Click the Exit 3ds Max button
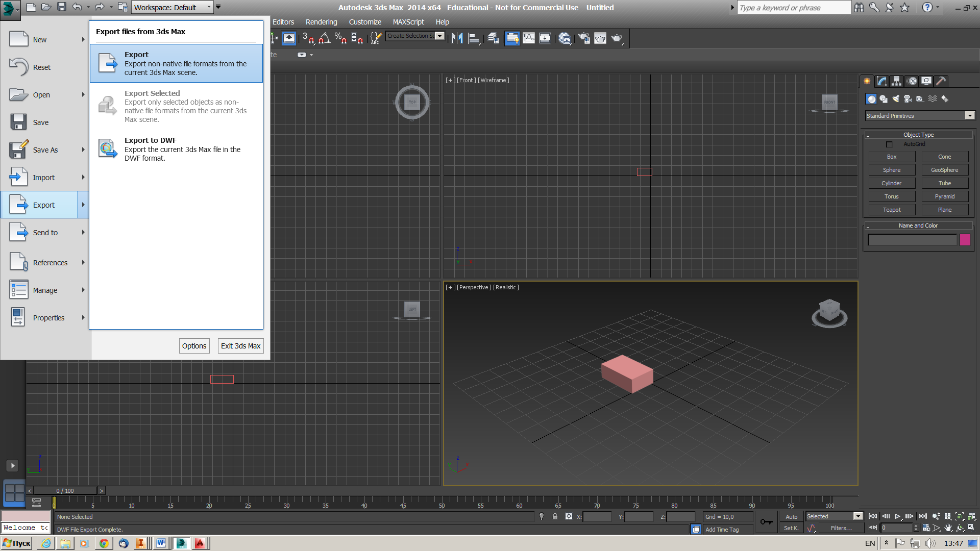Viewport: 980px width, 551px height. (240, 346)
